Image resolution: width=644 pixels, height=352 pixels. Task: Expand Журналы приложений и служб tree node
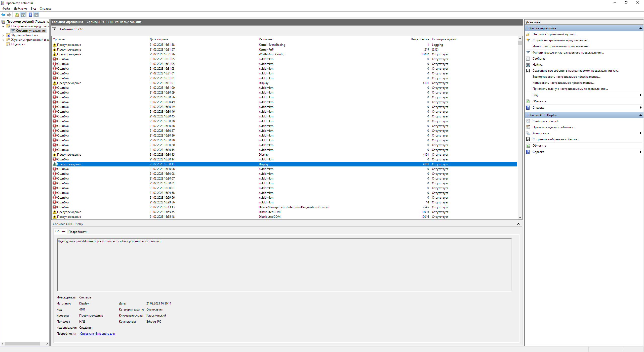[x=3, y=40]
